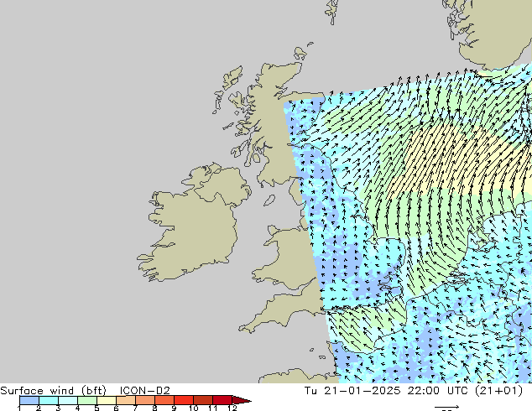Click the bright red 9–10 bft legend swatch
The height and width of the screenshot is (411, 532).
184,400
